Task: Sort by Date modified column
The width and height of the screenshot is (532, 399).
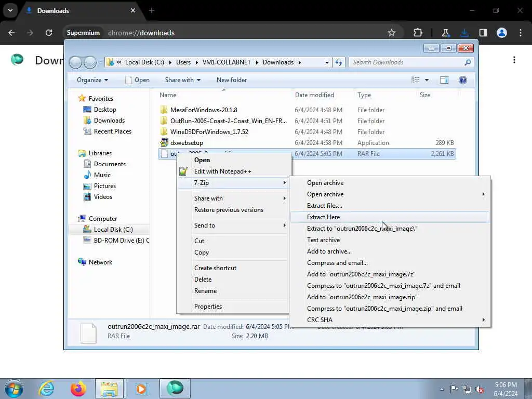Action: pos(314,95)
